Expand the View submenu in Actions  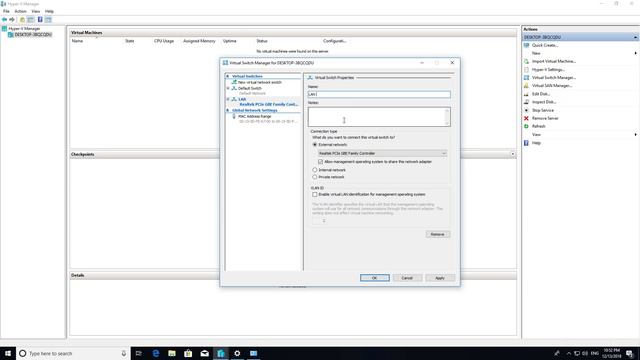tap(635, 135)
